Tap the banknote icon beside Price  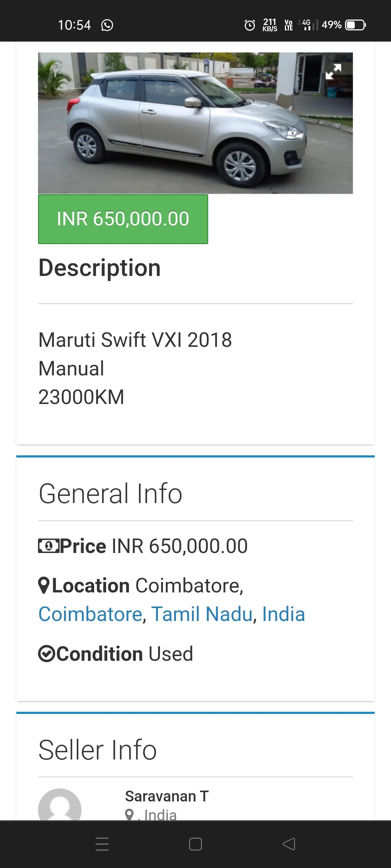tap(49, 546)
